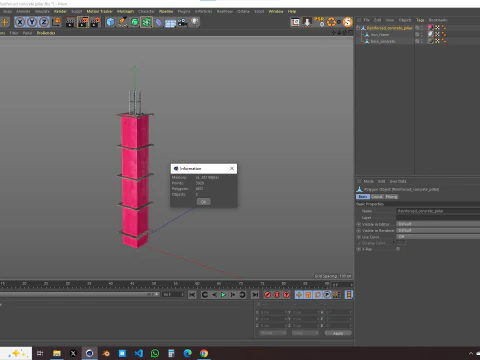Toggle the Y-axis lock icon
Image resolution: width=480 pixels, height=360 pixels.
coord(32,22)
